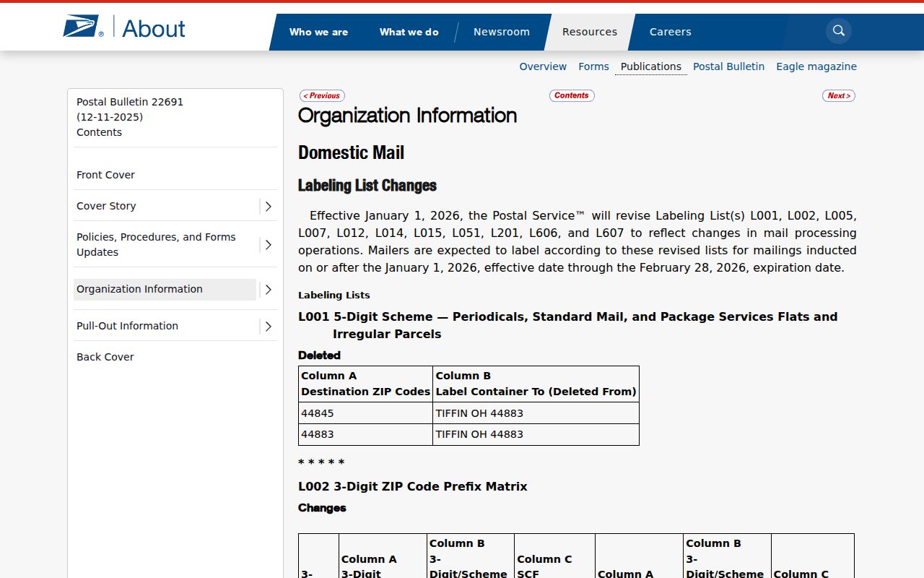Viewport: 924px width, 578px height.
Task: Expand the Organization Information chevron
Action: click(268, 290)
